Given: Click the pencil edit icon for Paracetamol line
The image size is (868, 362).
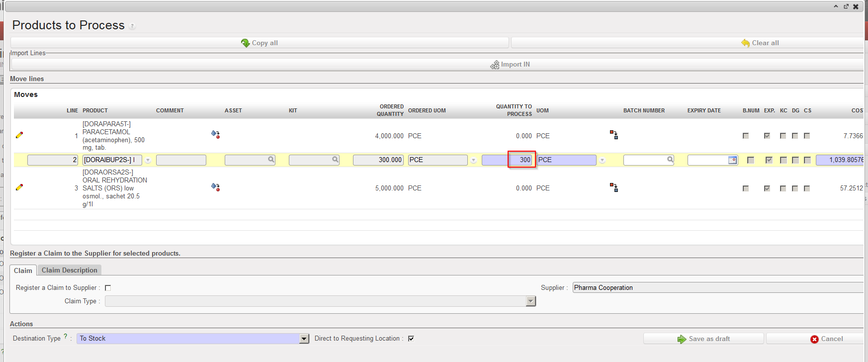Looking at the screenshot, I should (19, 135).
